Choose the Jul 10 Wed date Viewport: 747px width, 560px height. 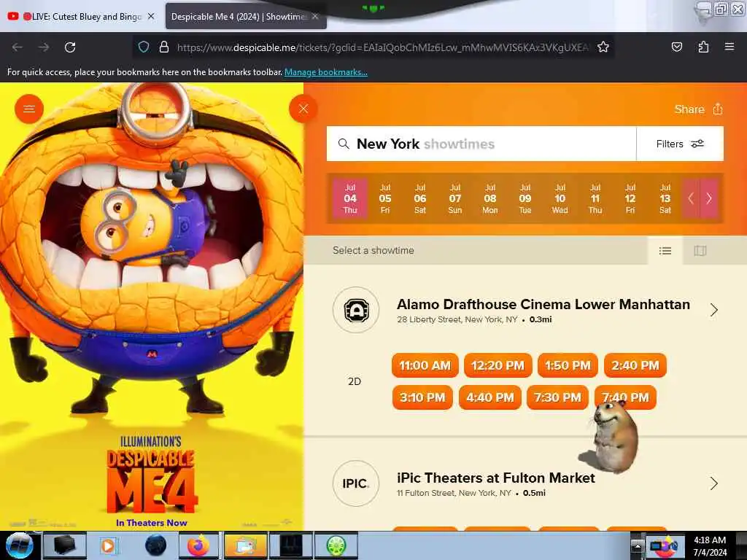click(x=560, y=198)
